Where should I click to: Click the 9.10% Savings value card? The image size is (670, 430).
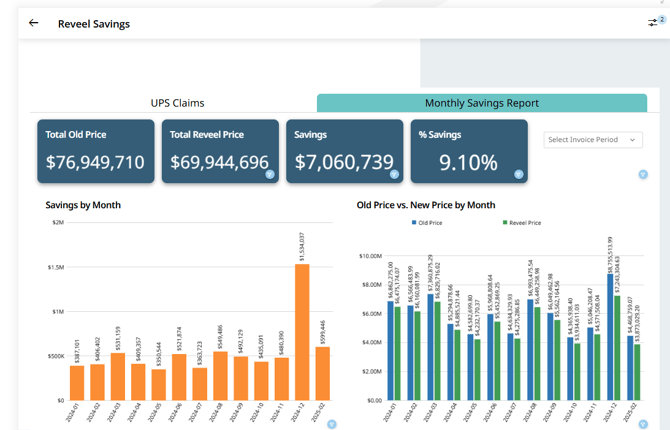click(468, 152)
